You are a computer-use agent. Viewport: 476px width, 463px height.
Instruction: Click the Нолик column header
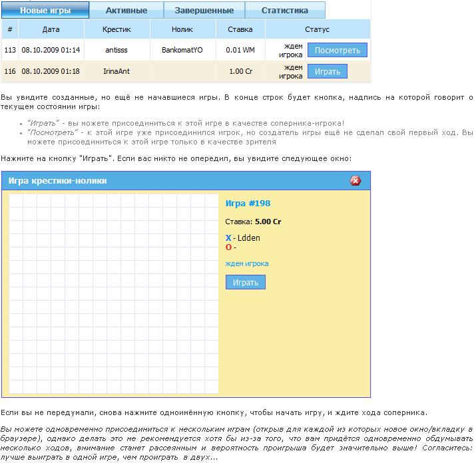click(x=182, y=29)
